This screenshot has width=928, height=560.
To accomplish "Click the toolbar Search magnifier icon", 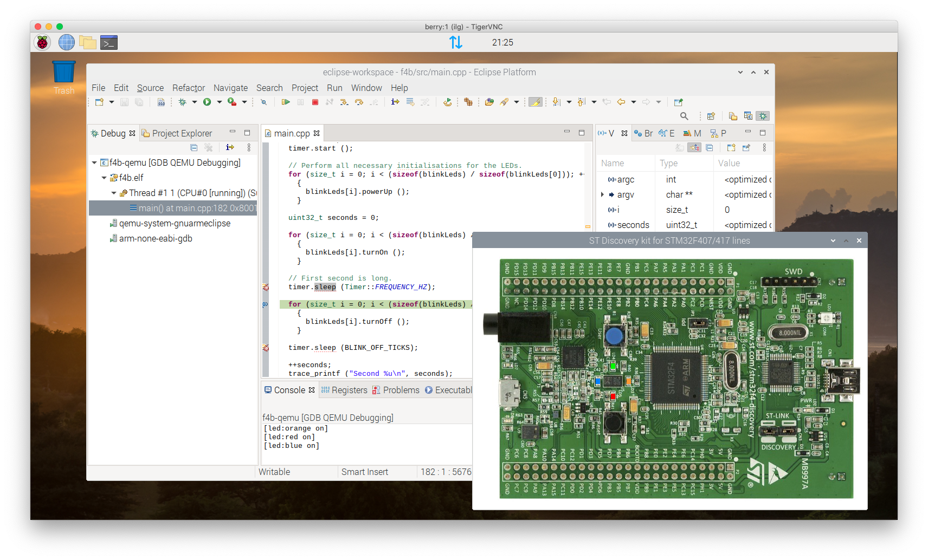I will (684, 116).
